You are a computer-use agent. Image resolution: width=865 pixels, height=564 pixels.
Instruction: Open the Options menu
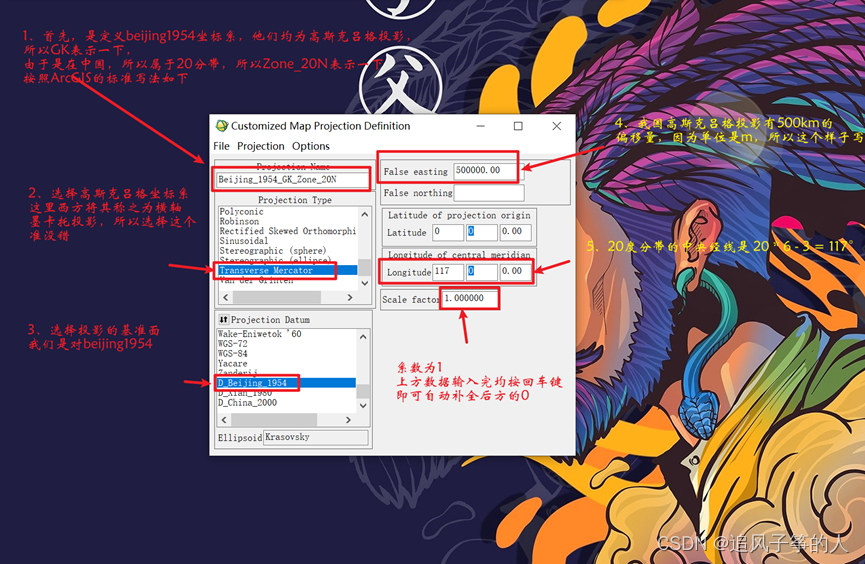point(311,146)
